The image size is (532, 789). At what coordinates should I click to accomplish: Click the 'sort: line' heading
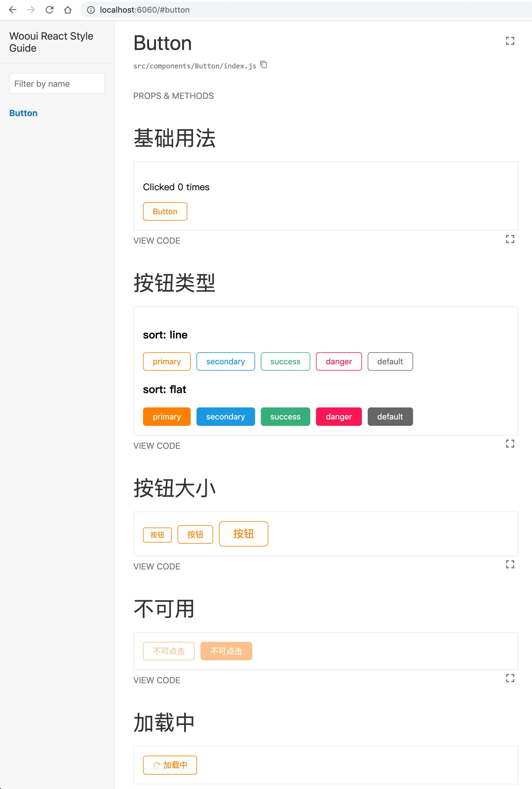tap(165, 335)
